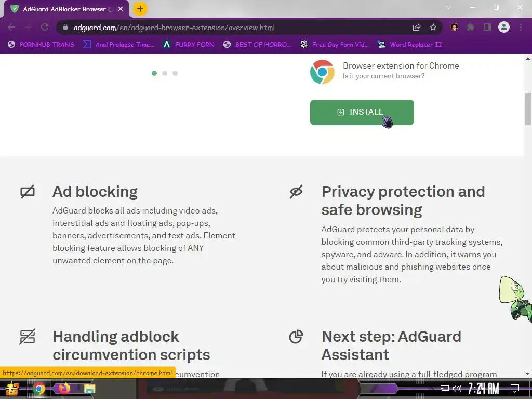Select the third carousel dot
Screen dimensions: 532x399
[175, 73]
